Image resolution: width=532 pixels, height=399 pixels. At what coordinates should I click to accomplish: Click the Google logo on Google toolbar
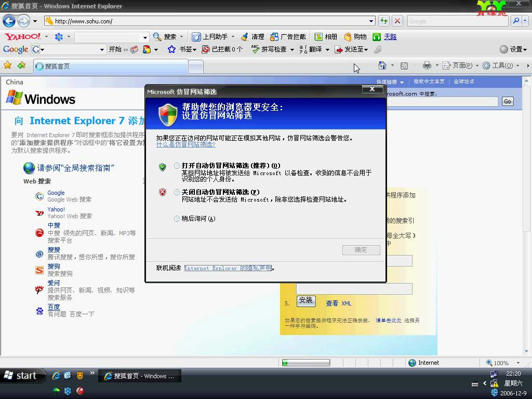pyautogui.click(x=15, y=49)
